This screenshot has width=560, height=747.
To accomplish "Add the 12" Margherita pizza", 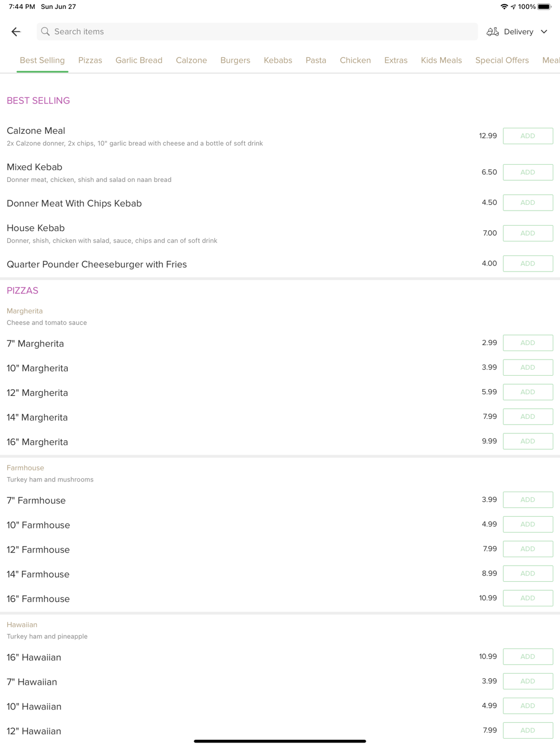I will point(528,392).
